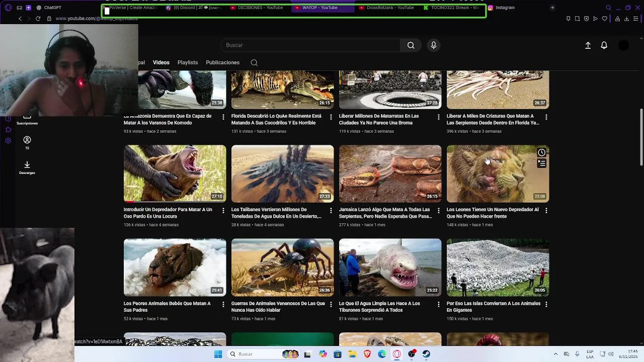The height and width of the screenshot is (362, 644).
Task: Open options for Florida Descubrió video
Action: point(331,117)
